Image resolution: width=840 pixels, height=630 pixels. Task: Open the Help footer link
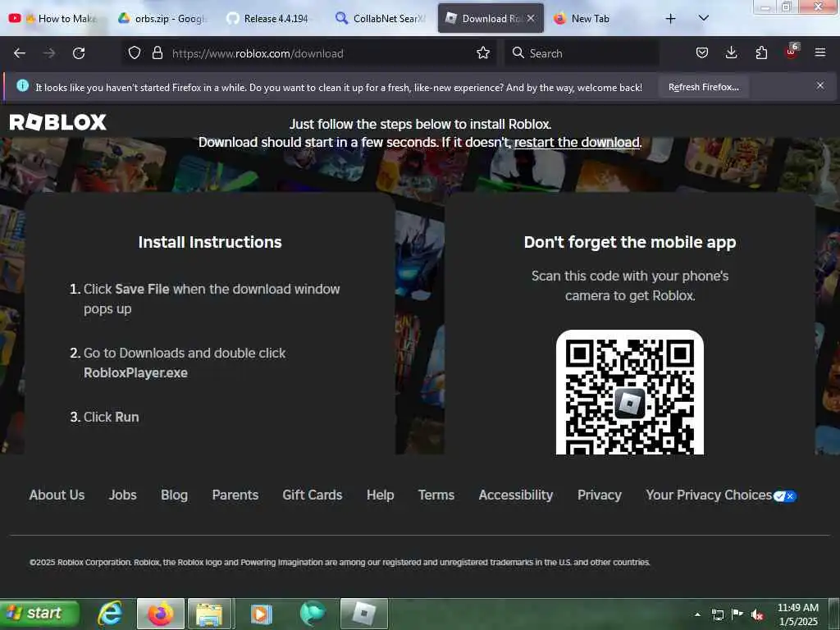(381, 495)
